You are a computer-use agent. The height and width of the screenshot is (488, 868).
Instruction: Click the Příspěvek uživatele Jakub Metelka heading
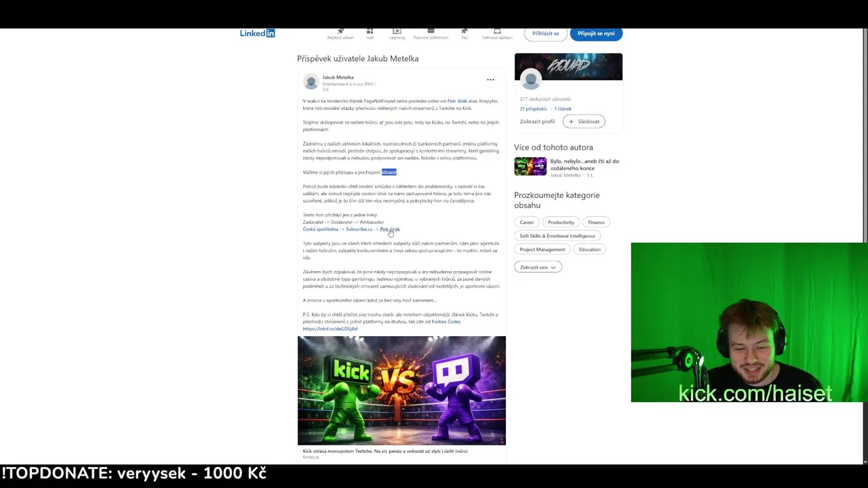pyautogui.click(x=357, y=58)
